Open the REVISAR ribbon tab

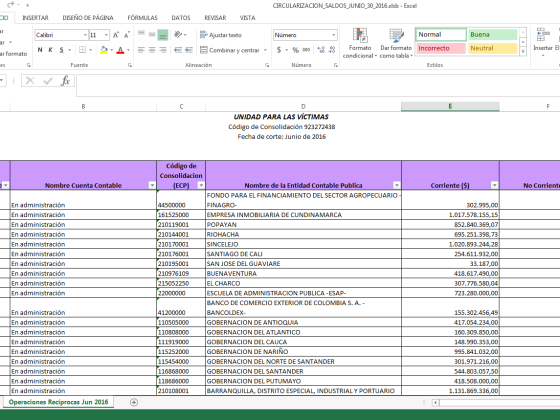[x=215, y=18]
